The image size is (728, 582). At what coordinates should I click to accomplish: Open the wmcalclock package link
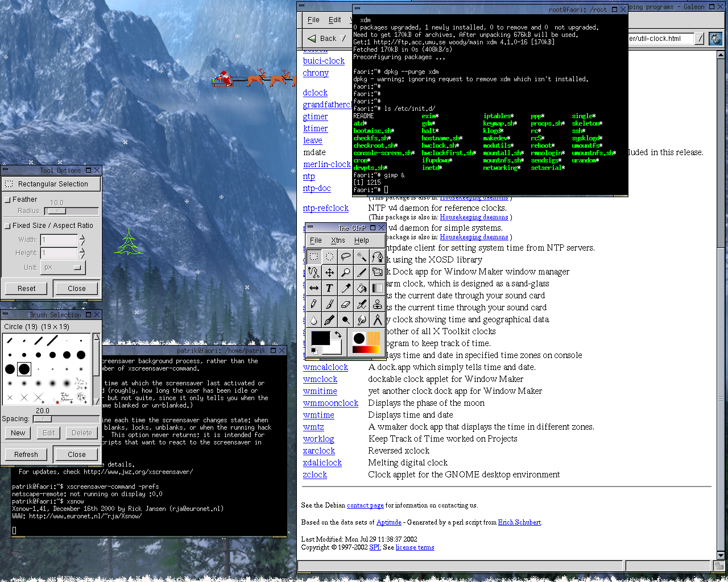pyautogui.click(x=325, y=367)
